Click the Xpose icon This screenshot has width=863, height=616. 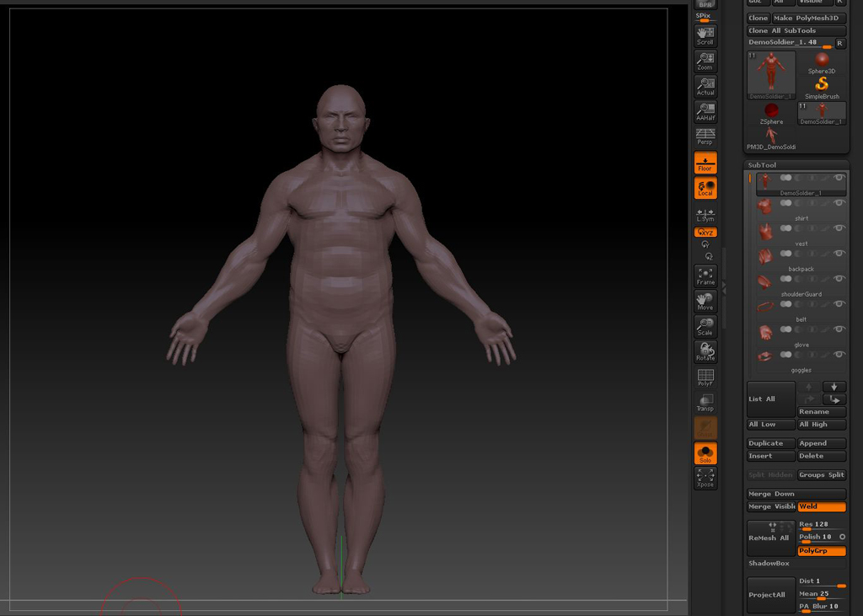point(705,478)
